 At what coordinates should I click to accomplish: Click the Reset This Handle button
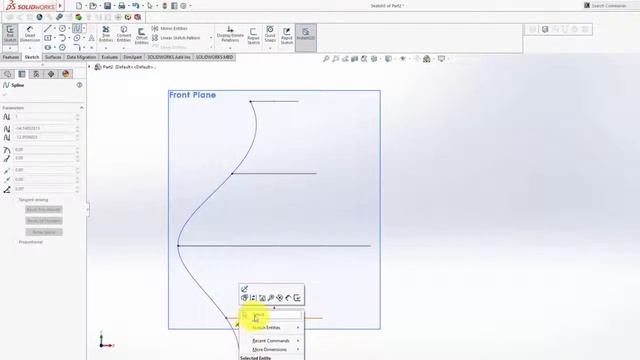click(x=44, y=209)
